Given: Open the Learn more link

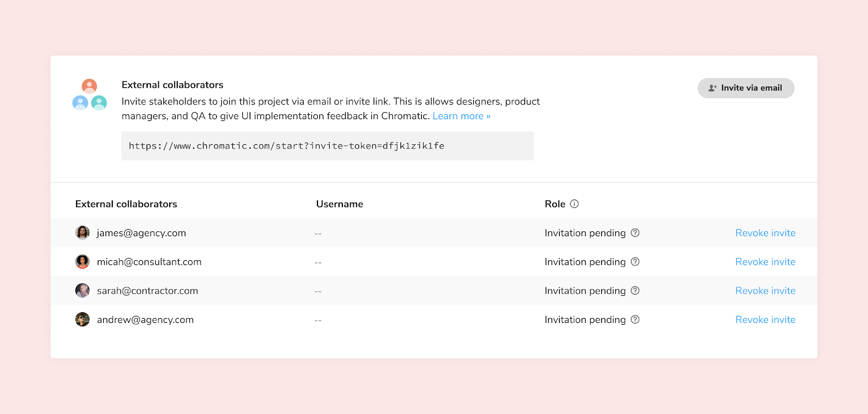Looking at the screenshot, I should (x=461, y=116).
